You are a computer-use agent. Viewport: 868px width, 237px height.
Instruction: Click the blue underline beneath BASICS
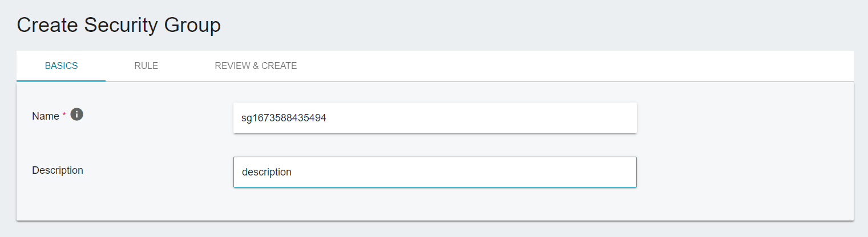coord(61,81)
